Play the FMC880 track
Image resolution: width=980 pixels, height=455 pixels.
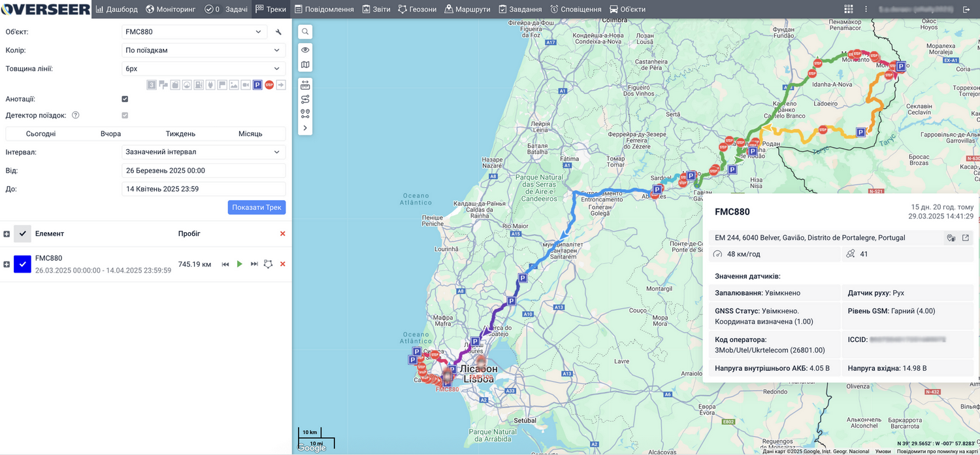point(240,264)
